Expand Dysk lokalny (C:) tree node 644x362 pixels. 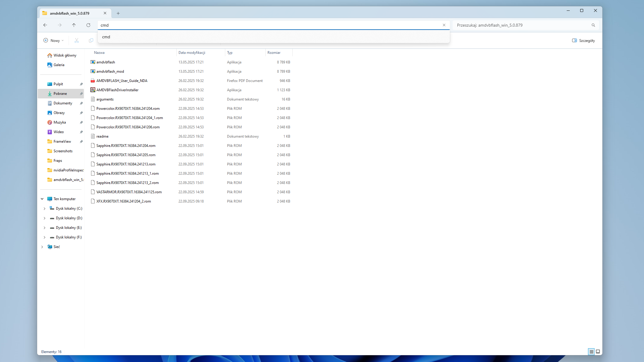[44, 209]
